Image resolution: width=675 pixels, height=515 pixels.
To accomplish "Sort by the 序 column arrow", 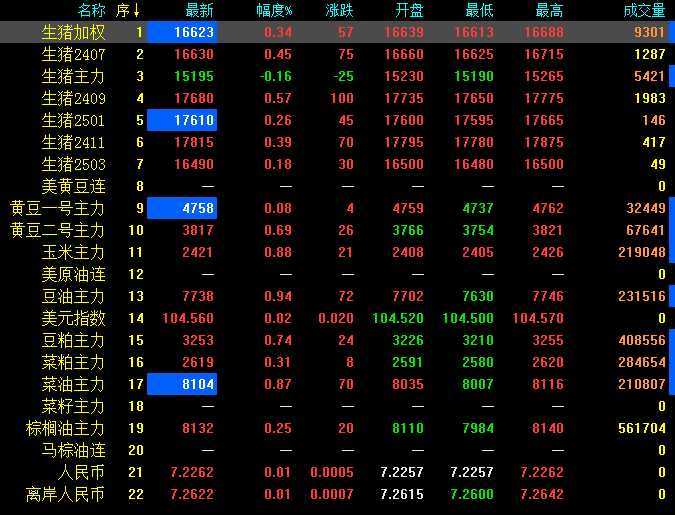I will [136, 10].
